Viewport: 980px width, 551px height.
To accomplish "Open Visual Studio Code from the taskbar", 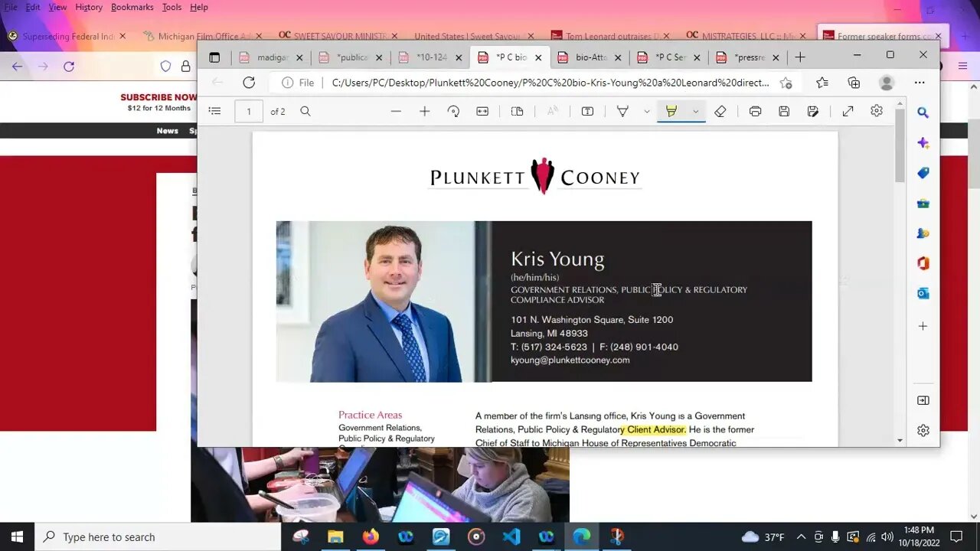I will tap(511, 536).
